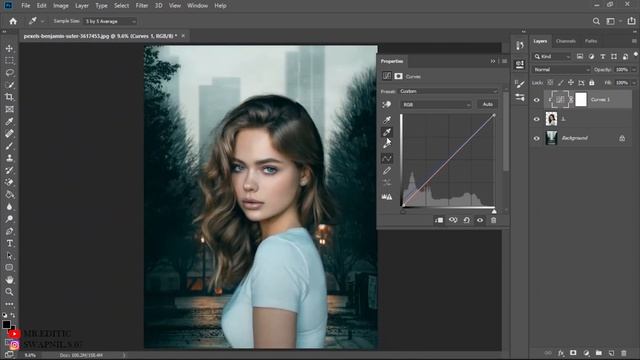The width and height of the screenshot is (640, 360).
Task: Select the Lasso tool
Action: click(x=9, y=73)
